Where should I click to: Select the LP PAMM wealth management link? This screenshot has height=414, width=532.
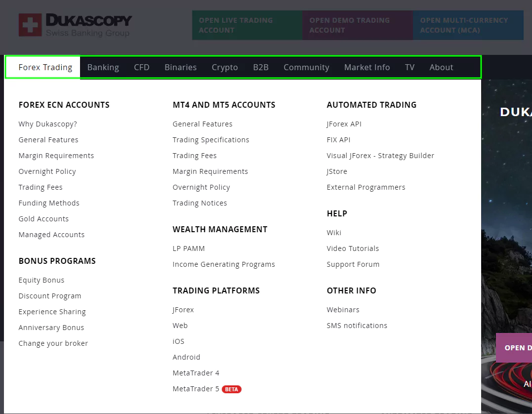[189, 248]
